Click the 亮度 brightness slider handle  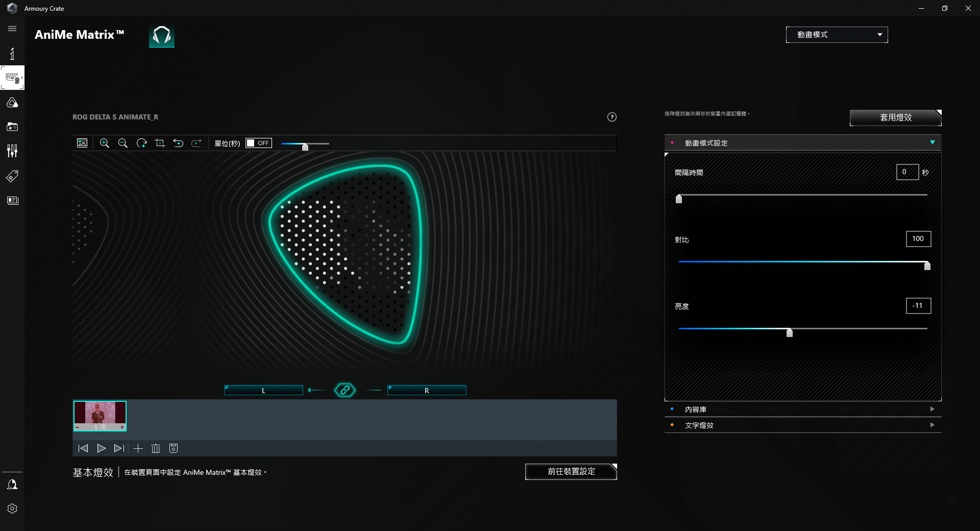tap(790, 332)
